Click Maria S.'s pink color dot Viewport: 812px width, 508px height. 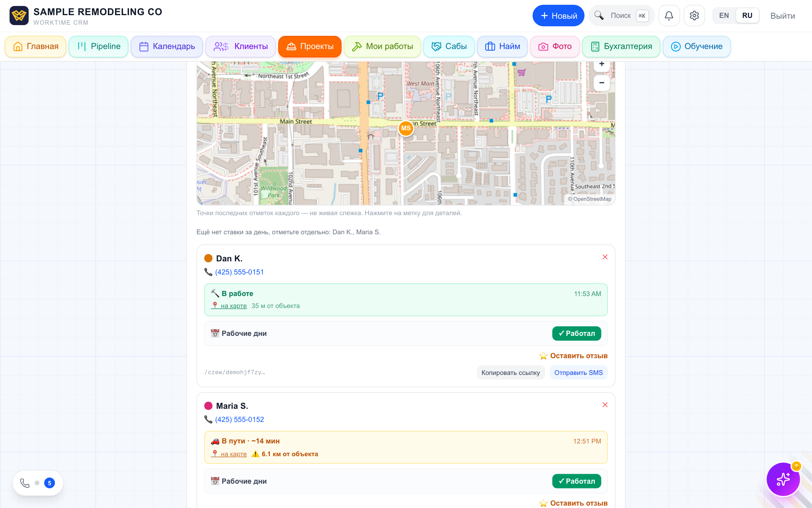point(208,406)
